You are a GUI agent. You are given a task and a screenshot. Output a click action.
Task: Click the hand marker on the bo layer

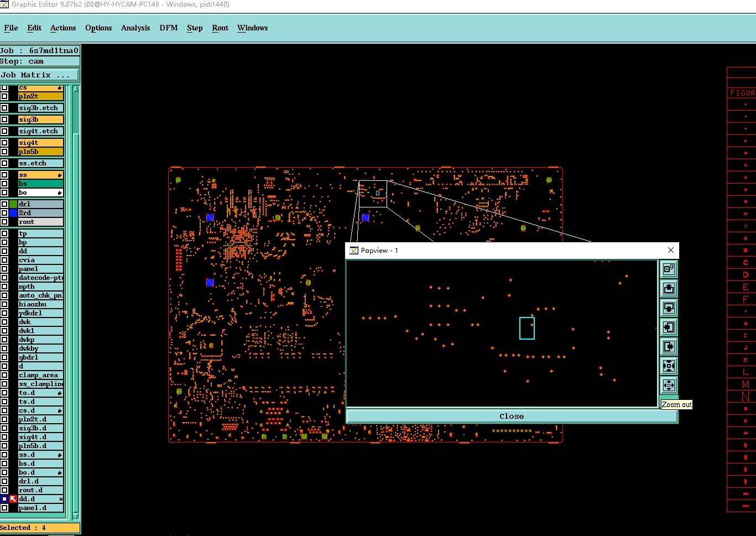pyautogui.click(x=60, y=192)
